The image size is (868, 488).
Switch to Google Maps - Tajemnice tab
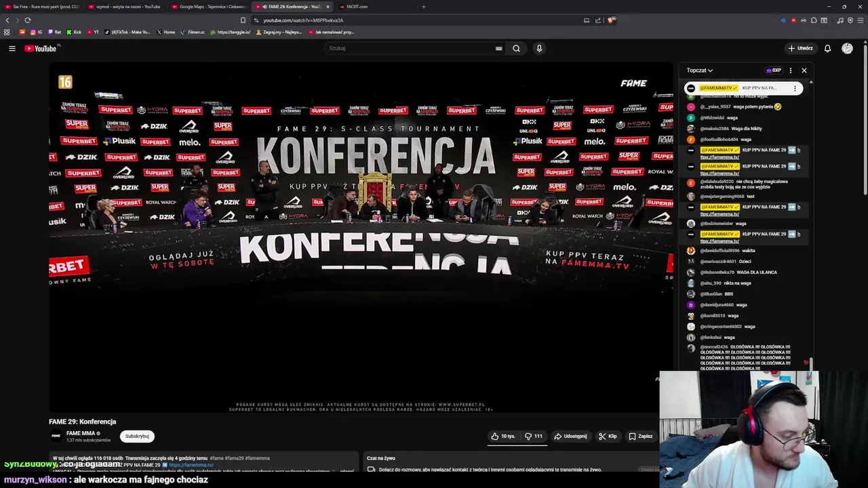209,7
